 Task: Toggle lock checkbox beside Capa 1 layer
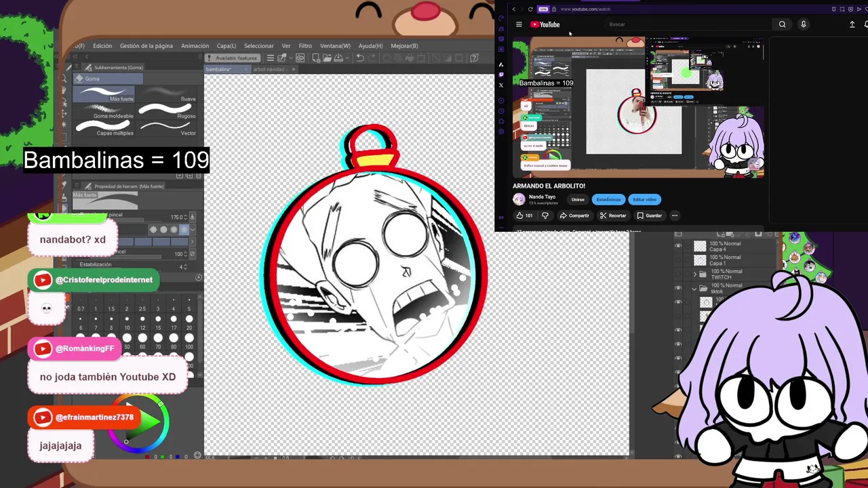click(687, 260)
